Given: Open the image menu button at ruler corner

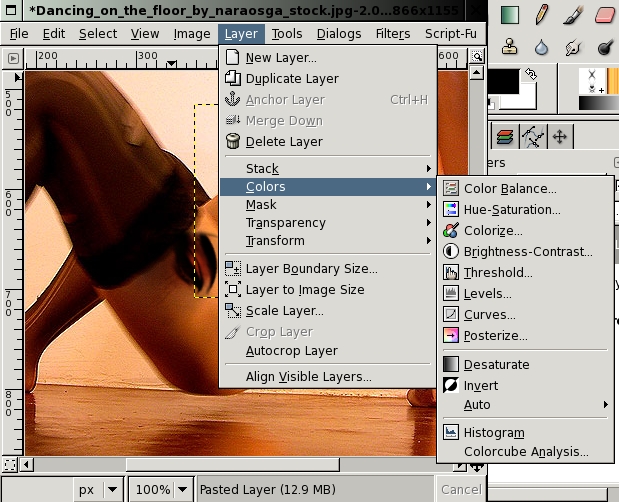Looking at the screenshot, I should coord(13,58).
